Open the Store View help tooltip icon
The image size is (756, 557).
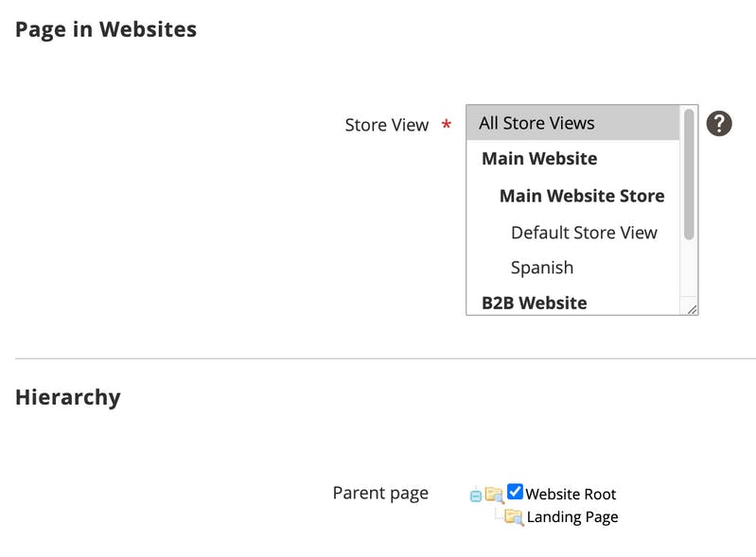tap(719, 124)
